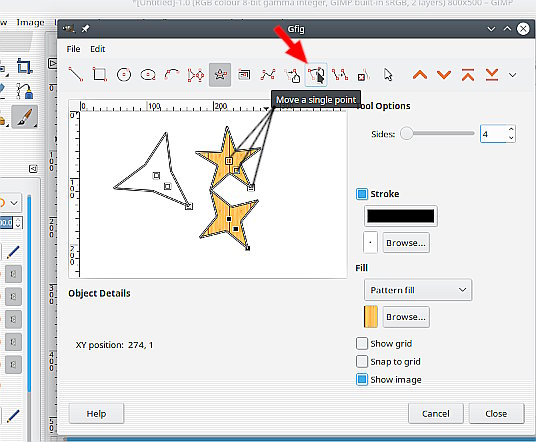536x442 pixels.
Task: Click the Cancel button
Action: [436, 414]
